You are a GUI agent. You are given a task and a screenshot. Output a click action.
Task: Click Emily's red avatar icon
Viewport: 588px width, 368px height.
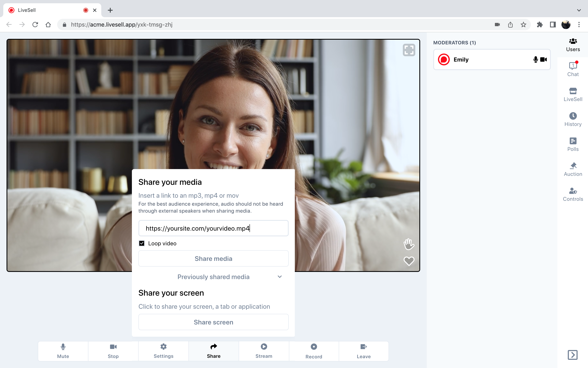point(444,60)
